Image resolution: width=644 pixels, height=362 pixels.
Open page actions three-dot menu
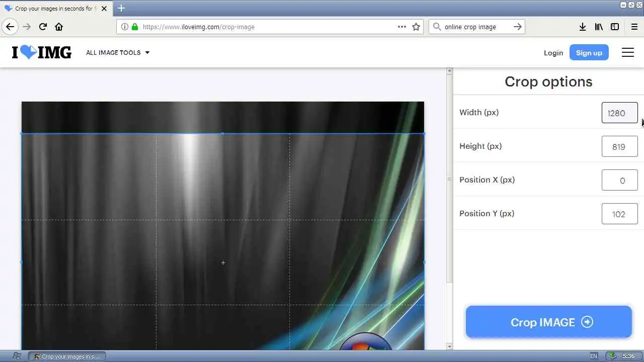(402, 27)
